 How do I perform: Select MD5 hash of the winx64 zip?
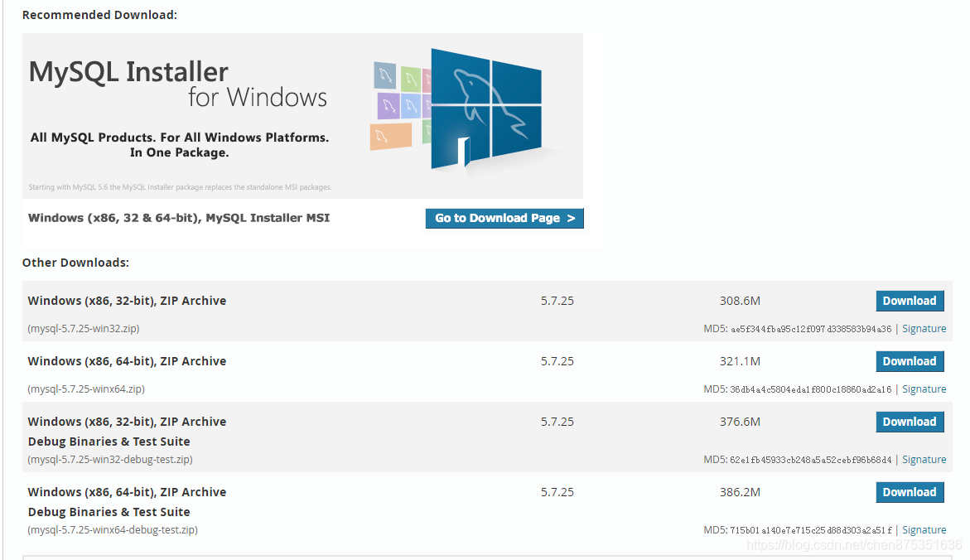[811, 390]
